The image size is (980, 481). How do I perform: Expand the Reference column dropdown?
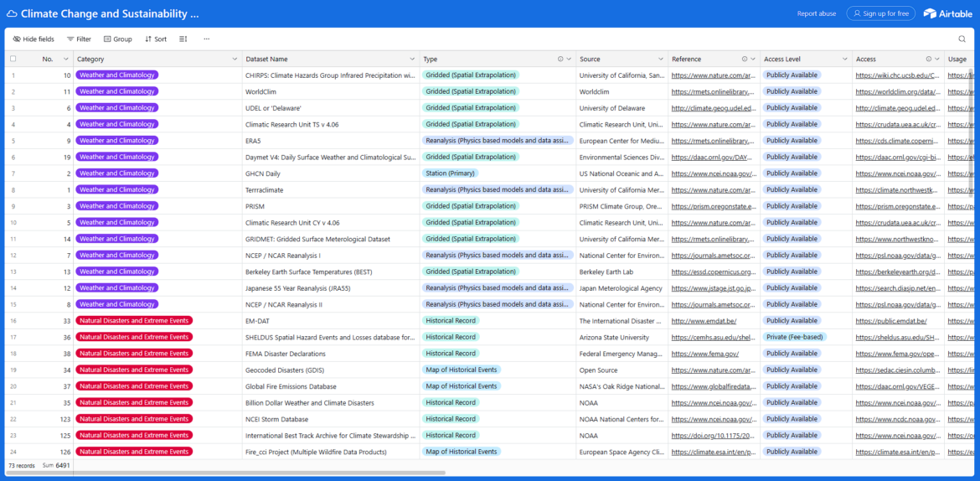point(752,59)
